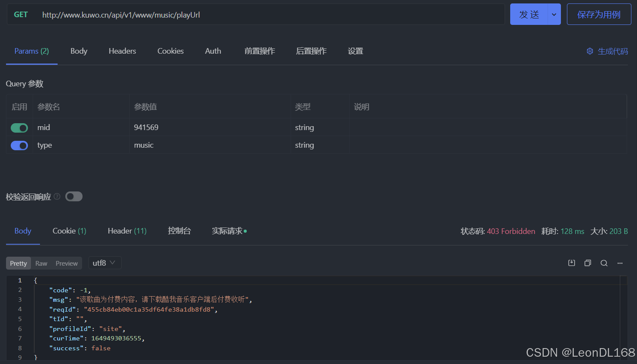Click the string type cell for type
This screenshot has width=637, height=364.
(320, 145)
